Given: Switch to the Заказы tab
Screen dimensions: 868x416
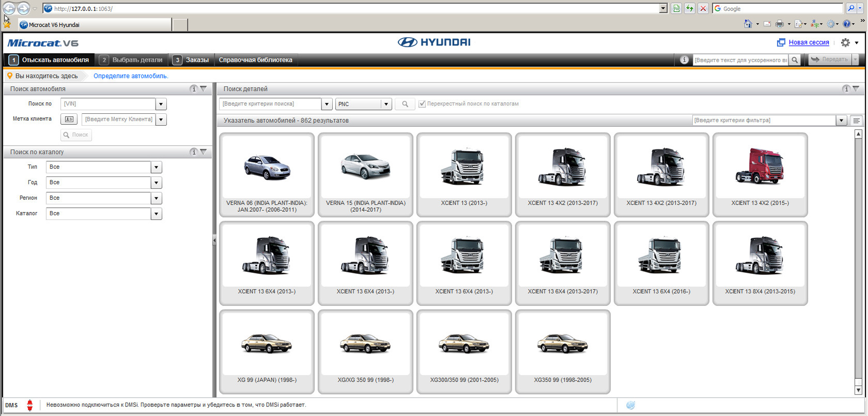Looking at the screenshot, I should pos(191,60).
